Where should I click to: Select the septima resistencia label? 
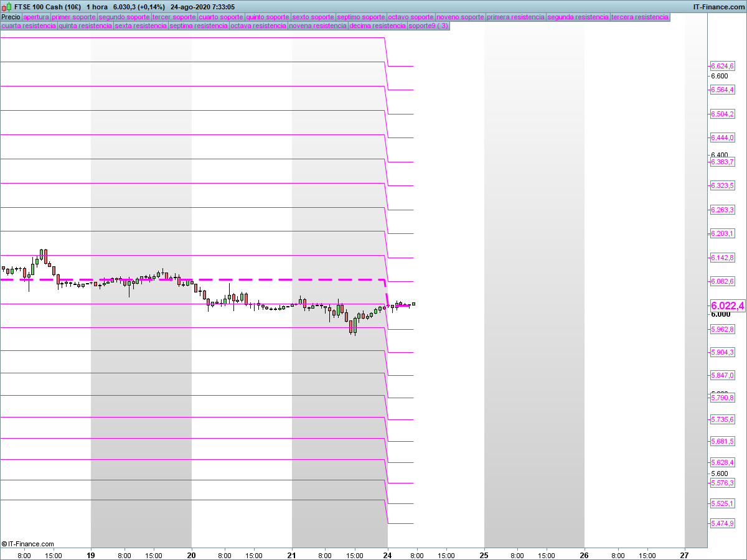(x=198, y=26)
